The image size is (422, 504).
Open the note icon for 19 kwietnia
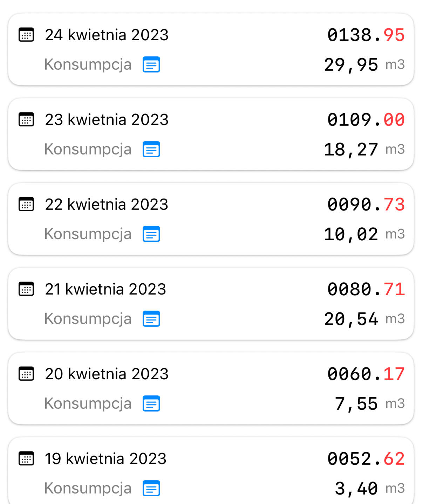[x=151, y=489]
